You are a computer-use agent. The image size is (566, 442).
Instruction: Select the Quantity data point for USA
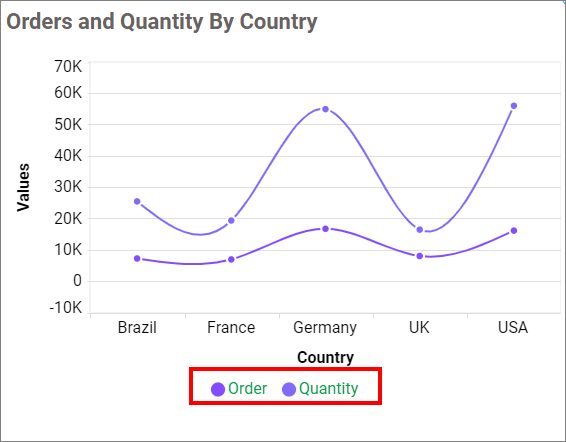click(x=514, y=106)
